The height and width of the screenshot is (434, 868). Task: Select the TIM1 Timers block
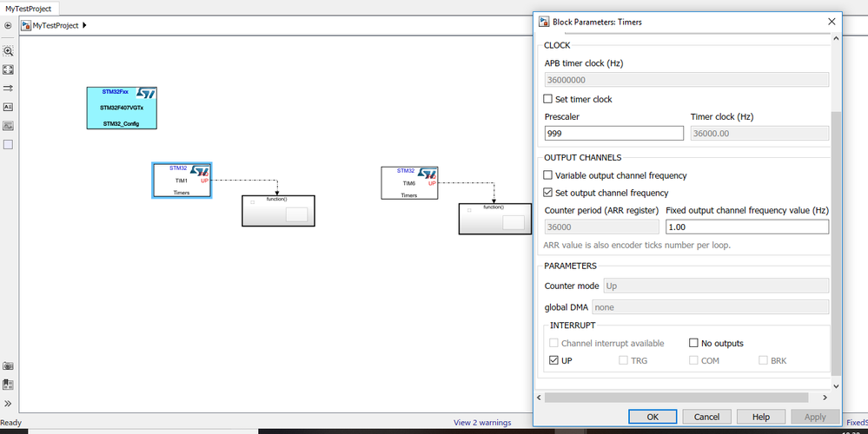click(182, 181)
